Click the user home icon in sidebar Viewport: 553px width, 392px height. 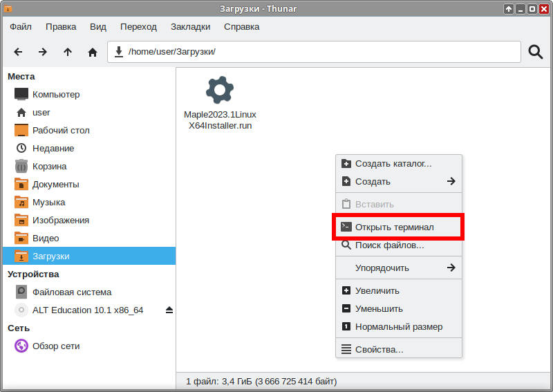(21, 113)
